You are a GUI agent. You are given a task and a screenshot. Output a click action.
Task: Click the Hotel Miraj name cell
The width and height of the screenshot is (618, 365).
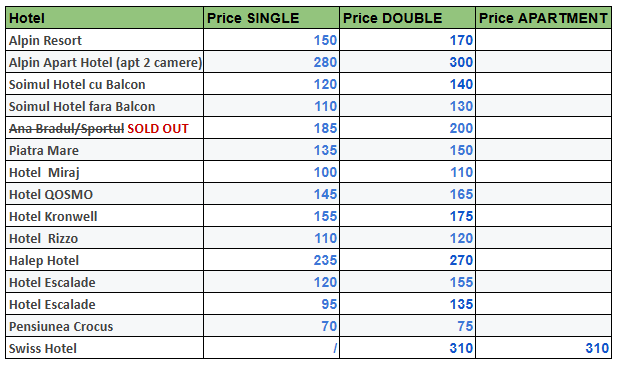[104, 172]
